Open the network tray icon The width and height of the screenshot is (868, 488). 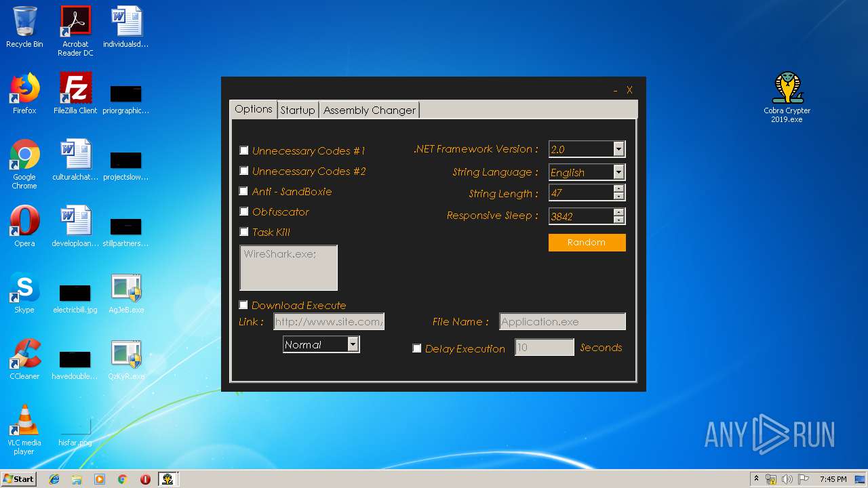pyautogui.click(x=771, y=479)
